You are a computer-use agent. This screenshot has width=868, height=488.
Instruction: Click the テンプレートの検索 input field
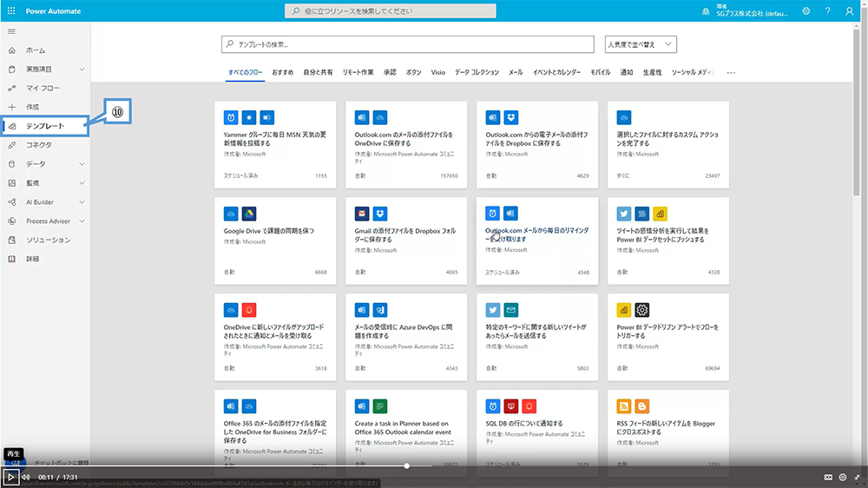click(x=407, y=44)
